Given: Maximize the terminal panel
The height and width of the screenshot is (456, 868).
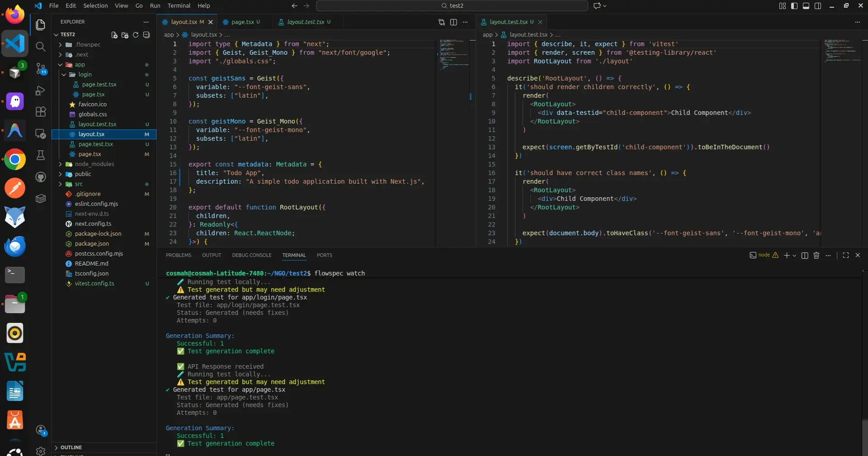Looking at the screenshot, I should coord(846,255).
